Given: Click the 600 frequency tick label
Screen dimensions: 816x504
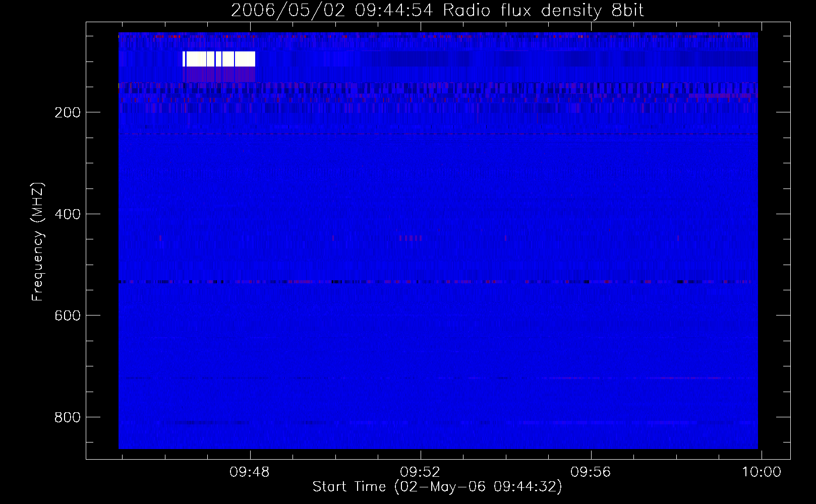Looking at the screenshot, I should click(68, 316).
